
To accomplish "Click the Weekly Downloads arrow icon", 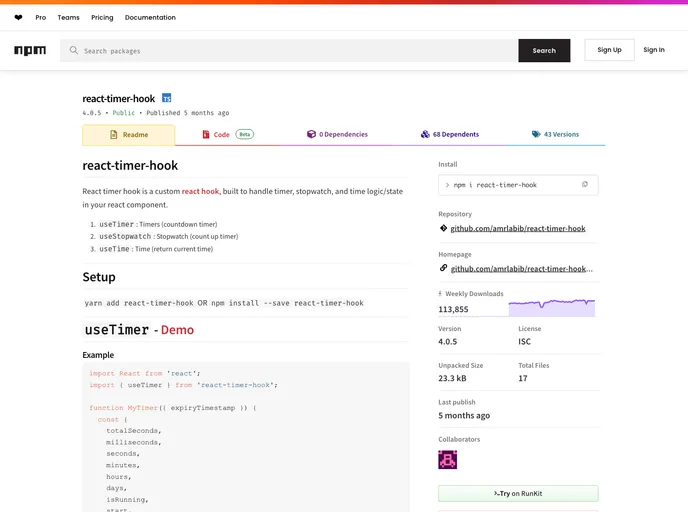I will point(440,294).
